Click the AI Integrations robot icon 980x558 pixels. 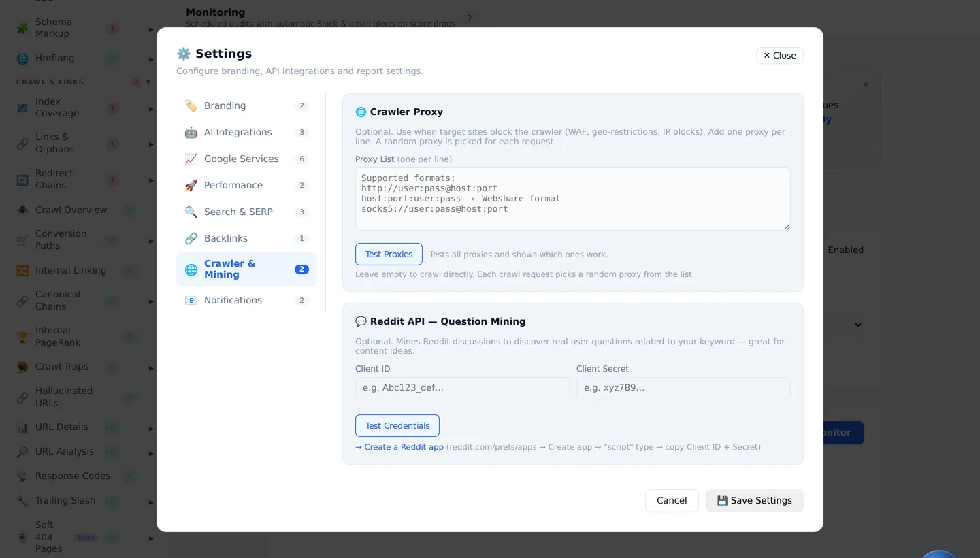(191, 132)
